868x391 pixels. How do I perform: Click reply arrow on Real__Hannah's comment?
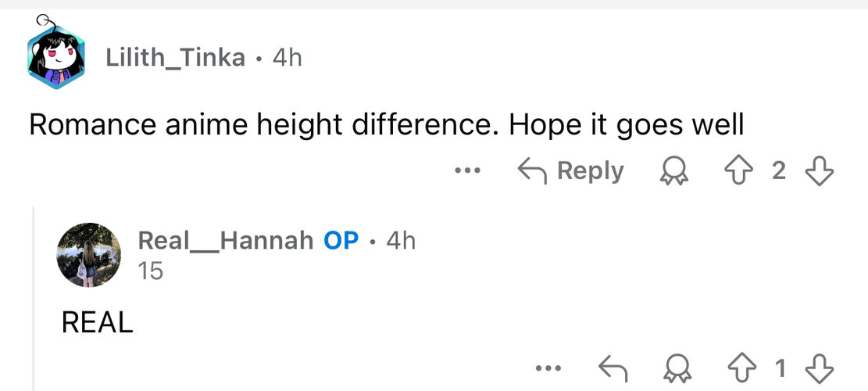pyautogui.click(x=613, y=366)
